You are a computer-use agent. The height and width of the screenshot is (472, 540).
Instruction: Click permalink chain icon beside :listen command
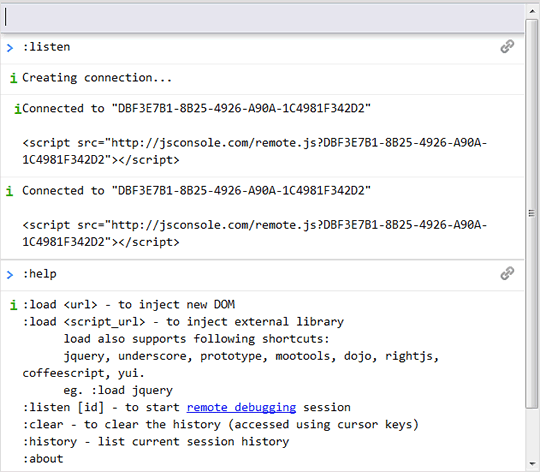click(507, 46)
